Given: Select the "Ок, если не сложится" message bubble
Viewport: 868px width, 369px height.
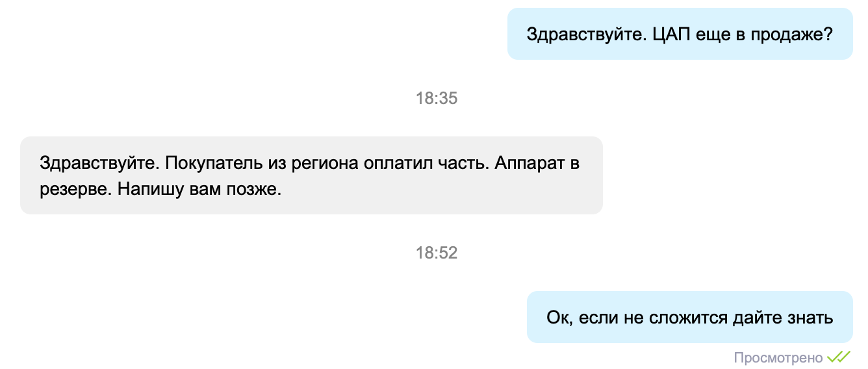Looking at the screenshot, I should click(689, 317).
